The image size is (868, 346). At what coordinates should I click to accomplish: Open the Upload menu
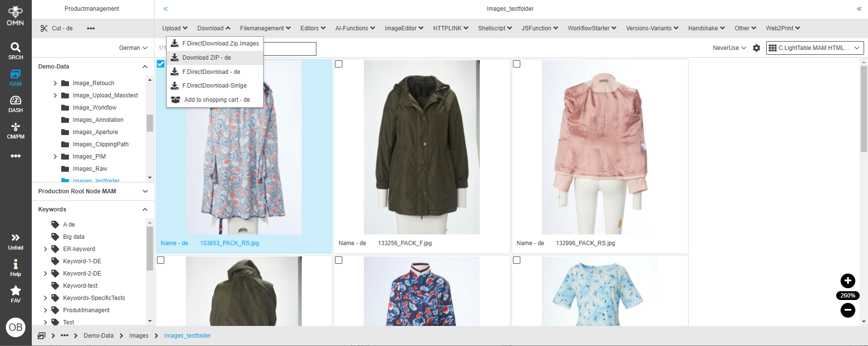pyautogui.click(x=175, y=28)
